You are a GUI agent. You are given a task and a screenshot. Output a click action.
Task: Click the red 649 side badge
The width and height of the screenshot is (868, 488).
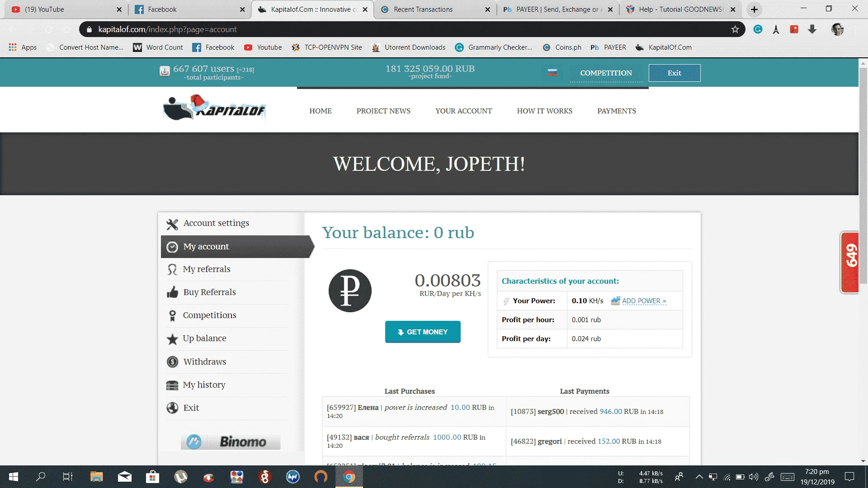click(850, 262)
